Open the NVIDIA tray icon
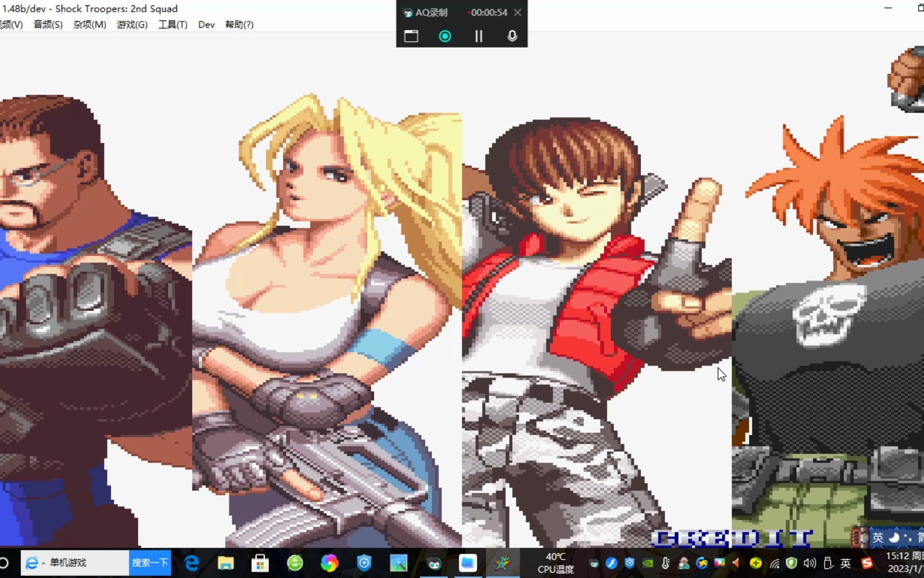 648,563
